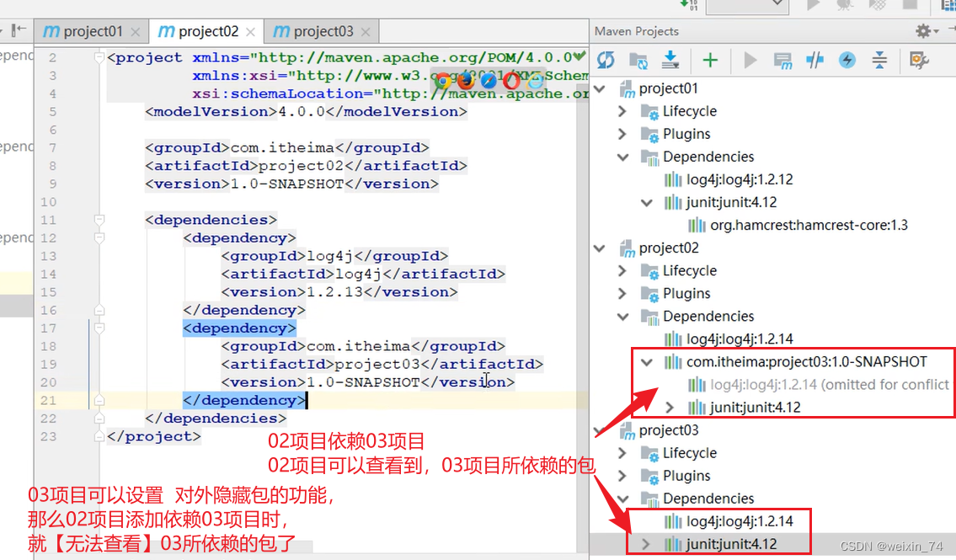Open run configuration dropdown in top toolbar
956x560 pixels.
pyautogui.click(x=747, y=5)
